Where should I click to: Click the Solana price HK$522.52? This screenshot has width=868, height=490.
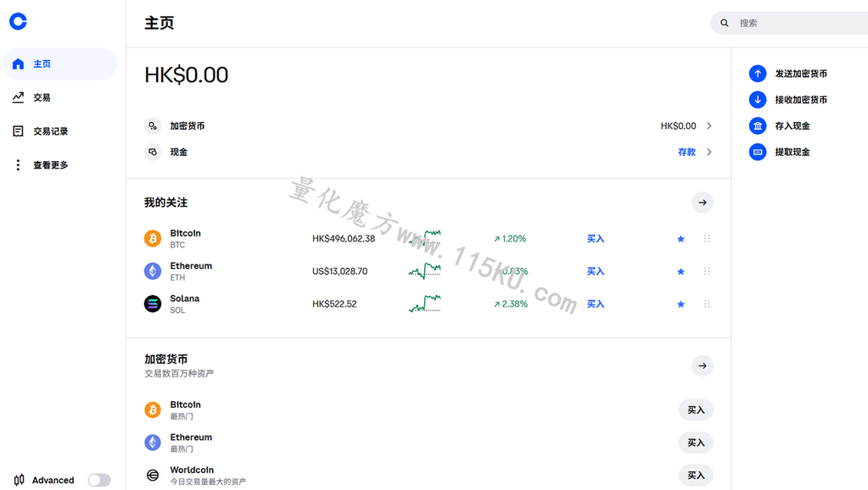(334, 303)
